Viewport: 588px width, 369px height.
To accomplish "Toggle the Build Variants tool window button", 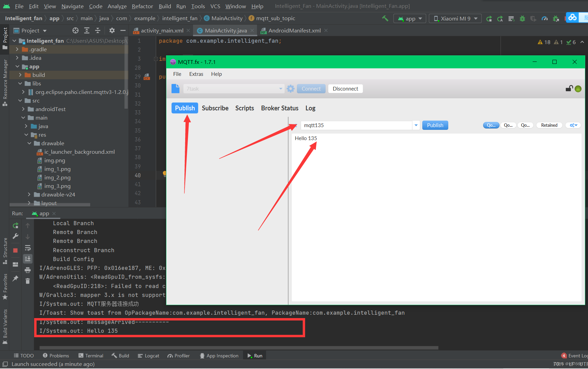I will 5,327.
